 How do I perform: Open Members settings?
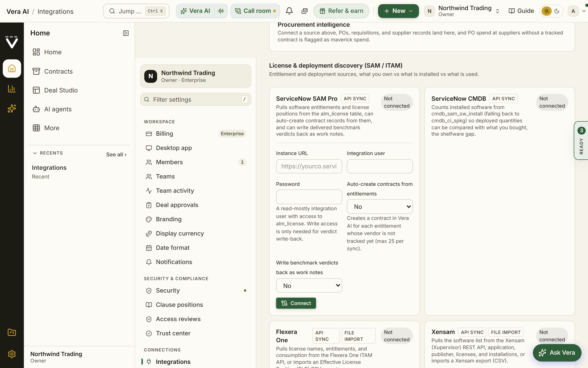pos(196,162)
